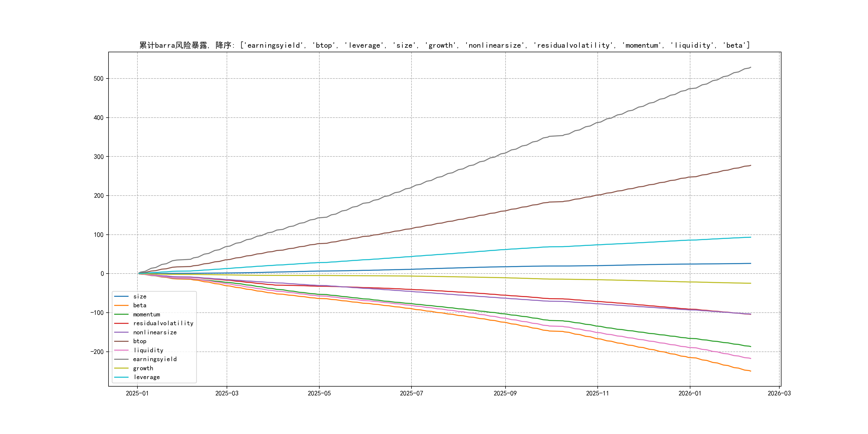
Task: Click the 500 y-axis tick label
Action: pos(98,78)
